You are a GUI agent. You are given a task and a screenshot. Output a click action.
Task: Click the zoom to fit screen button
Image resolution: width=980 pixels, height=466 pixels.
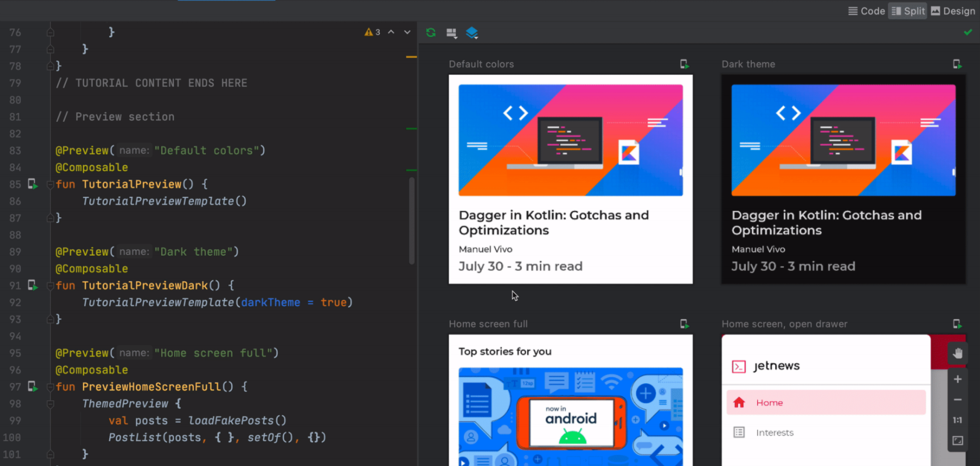tap(958, 441)
